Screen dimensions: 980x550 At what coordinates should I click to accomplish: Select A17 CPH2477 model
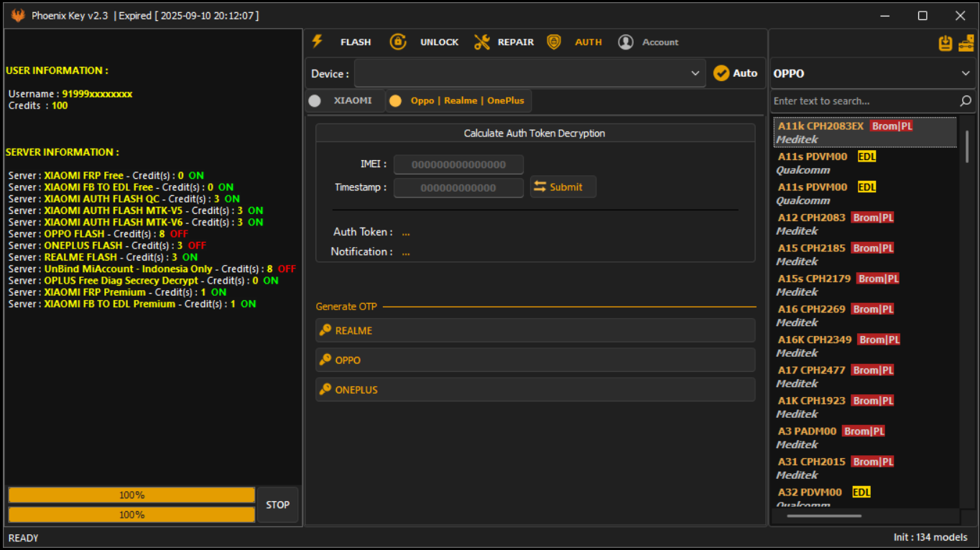click(865, 376)
